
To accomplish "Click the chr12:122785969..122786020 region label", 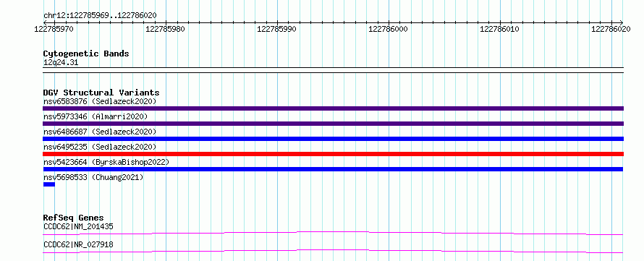I will (100, 16).
